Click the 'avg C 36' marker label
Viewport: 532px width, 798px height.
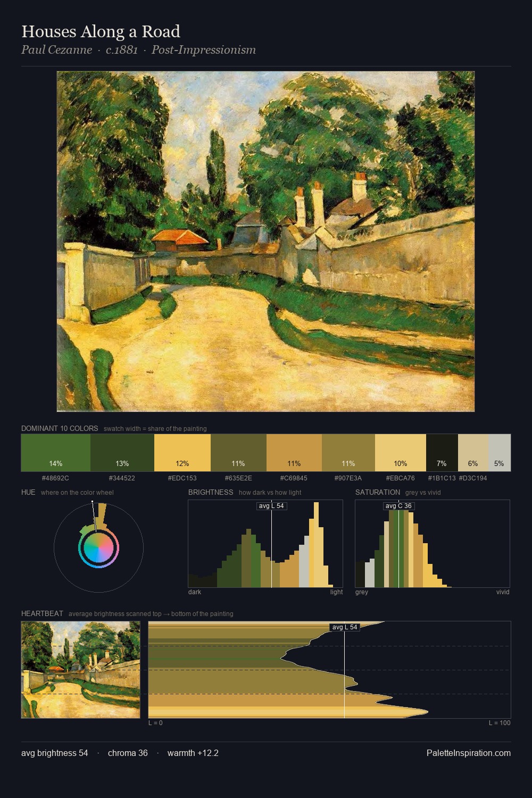(x=398, y=506)
